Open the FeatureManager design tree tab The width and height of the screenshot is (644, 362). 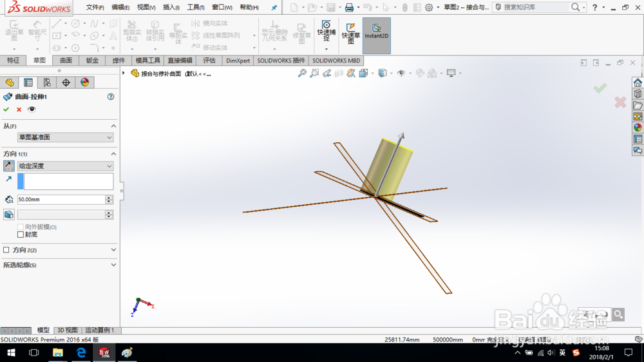tap(10, 82)
